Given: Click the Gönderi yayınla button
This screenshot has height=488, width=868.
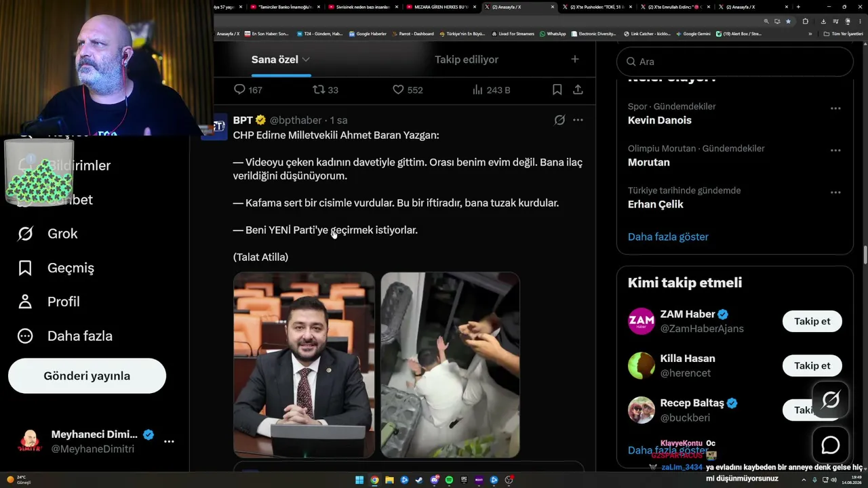Looking at the screenshot, I should tap(87, 376).
